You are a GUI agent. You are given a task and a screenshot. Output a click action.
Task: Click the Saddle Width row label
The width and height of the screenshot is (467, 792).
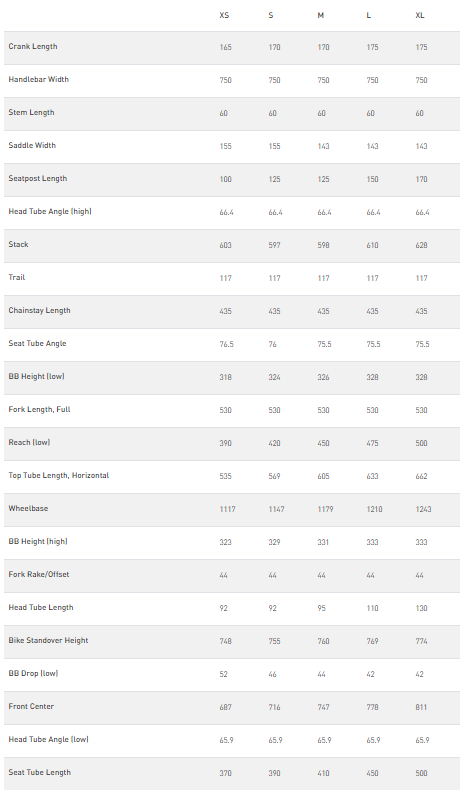coord(32,145)
